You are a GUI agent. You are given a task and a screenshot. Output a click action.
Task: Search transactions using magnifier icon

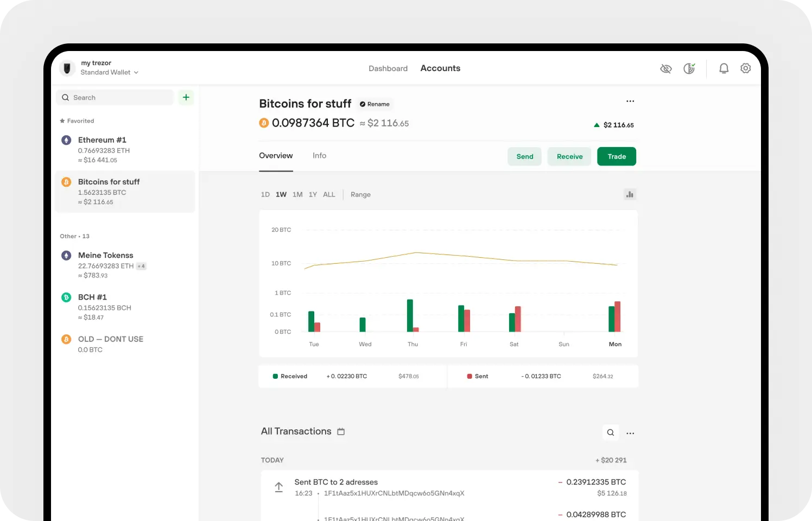[x=611, y=433]
